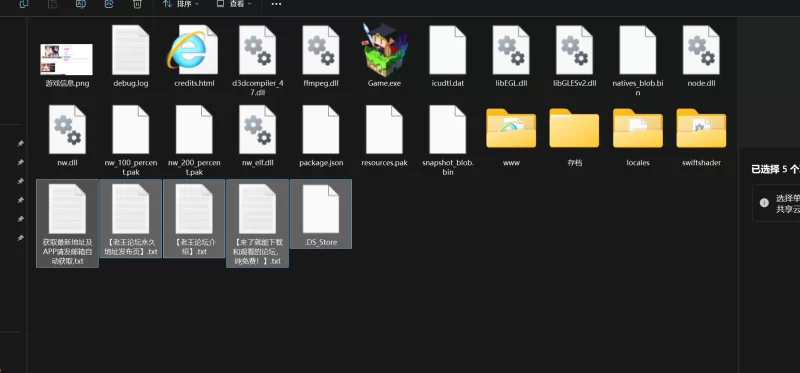This screenshot has width=800, height=373.
Task: Open the three-dots more options menu
Action: click(276, 4)
